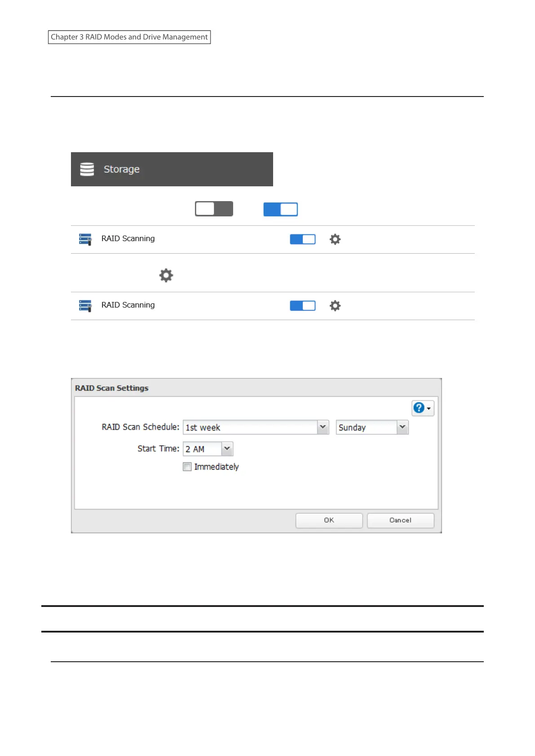
Task: Check the Immediately checkbox
Action: [x=187, y=467]
